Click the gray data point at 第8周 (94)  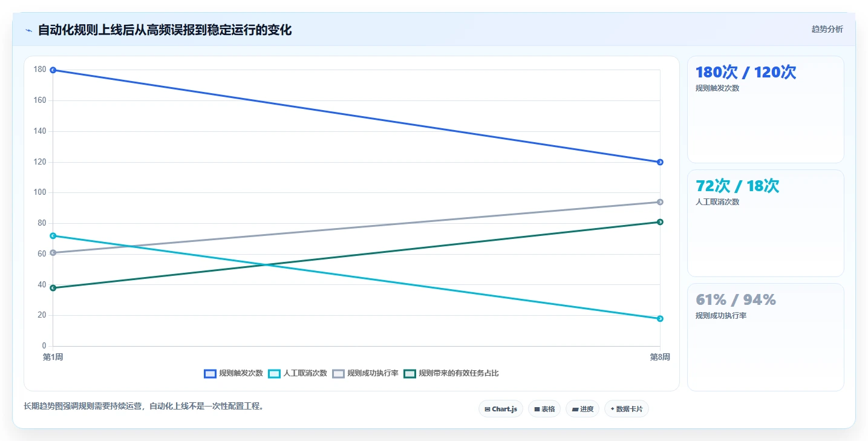(x=660, y=202)
